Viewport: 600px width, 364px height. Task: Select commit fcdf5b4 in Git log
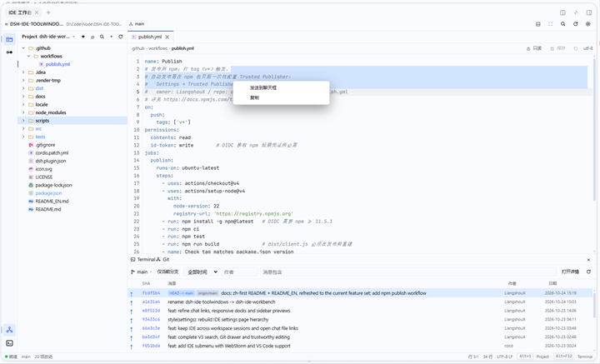361,293
